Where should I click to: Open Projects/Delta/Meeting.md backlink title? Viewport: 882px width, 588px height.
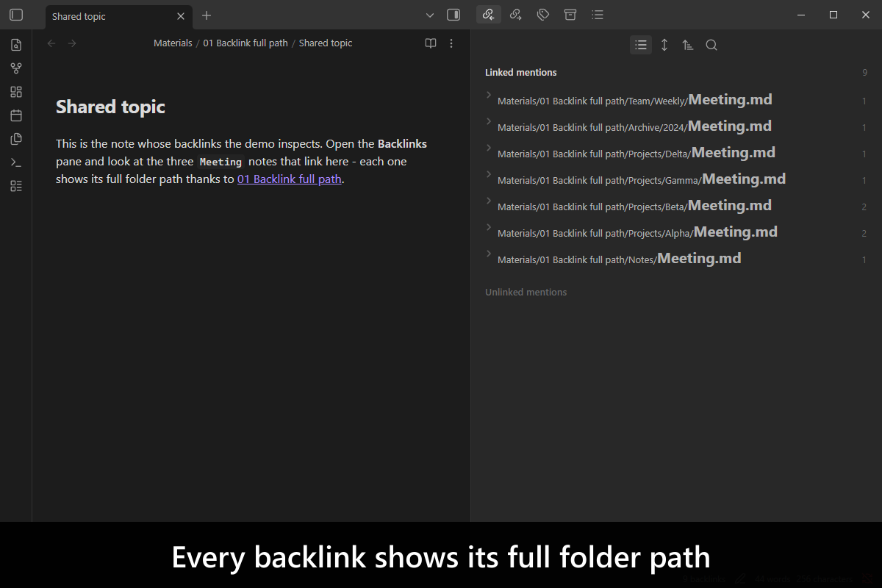pos(637,153)
